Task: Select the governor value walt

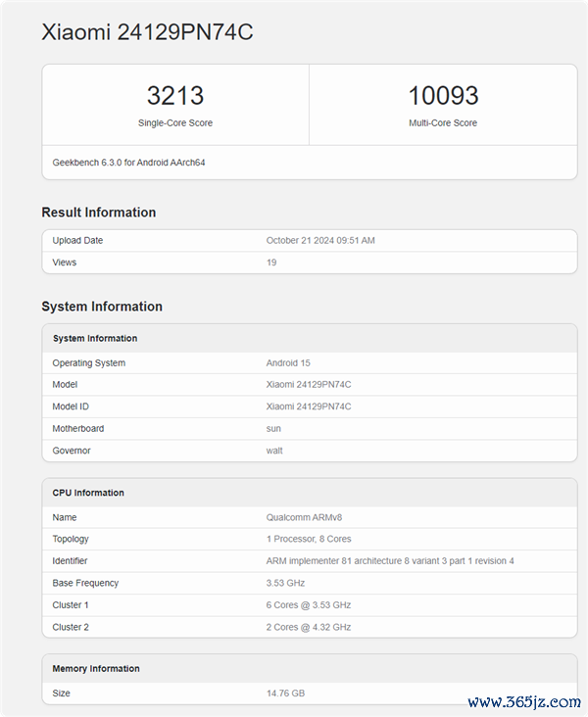Action: (274, 451)
